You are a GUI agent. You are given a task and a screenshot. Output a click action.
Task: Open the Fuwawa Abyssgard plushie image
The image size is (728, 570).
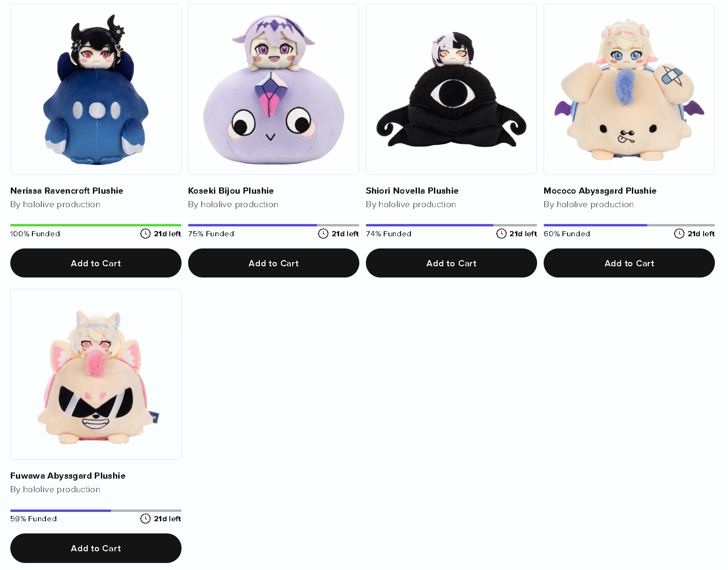click(96, 374)
